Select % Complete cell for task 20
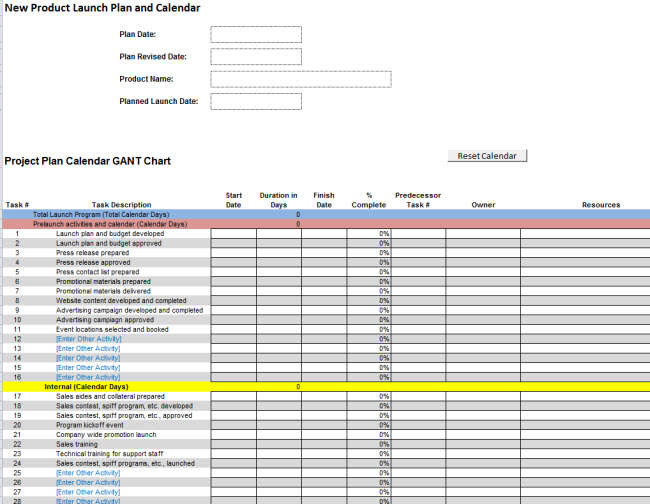The width and height of the screenshot is (650, 504). (x=369, y=425)
